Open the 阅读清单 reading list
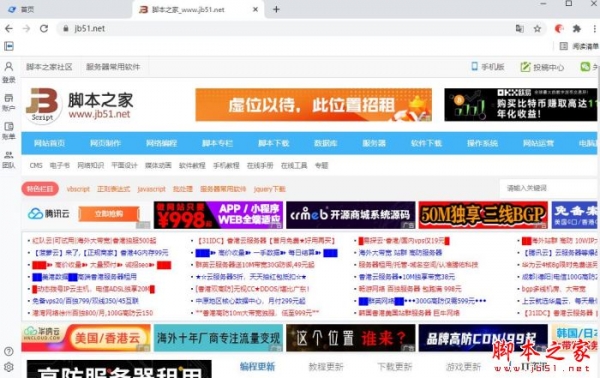 click(579, 46)
